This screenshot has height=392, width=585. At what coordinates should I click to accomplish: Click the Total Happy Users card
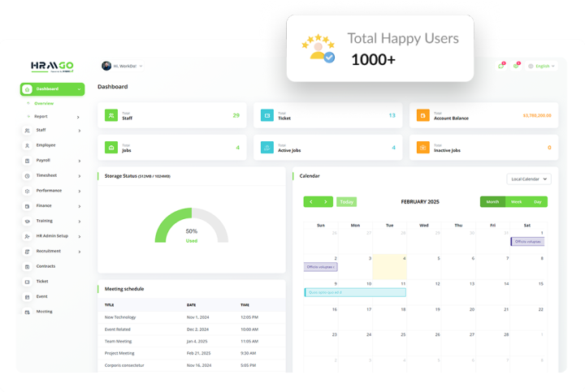(x=380, y=49)
